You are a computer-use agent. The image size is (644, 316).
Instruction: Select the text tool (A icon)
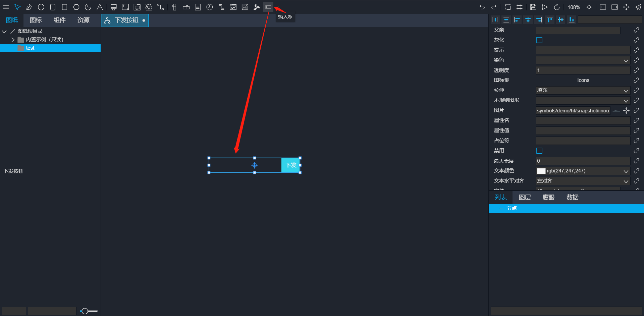point(100,7)
